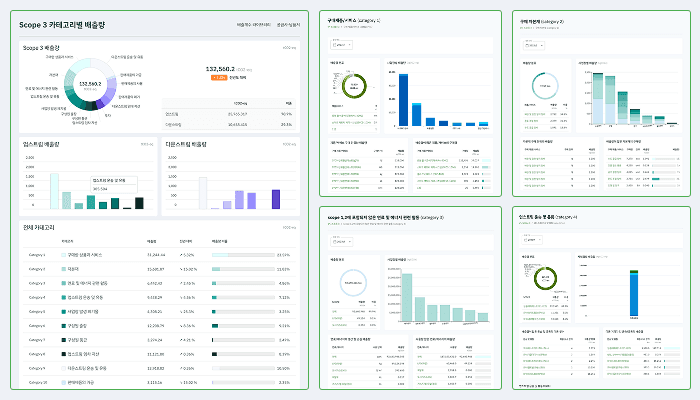Image resolution: width=700 pixels, height=400 pixels.
Task: Click the Category 8 dark color swatch
Action: (65, 354)
